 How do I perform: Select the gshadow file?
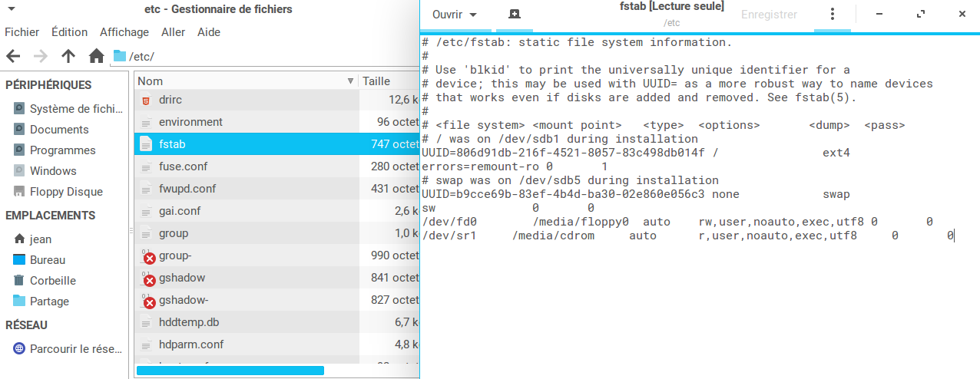[x=181, y=278]
